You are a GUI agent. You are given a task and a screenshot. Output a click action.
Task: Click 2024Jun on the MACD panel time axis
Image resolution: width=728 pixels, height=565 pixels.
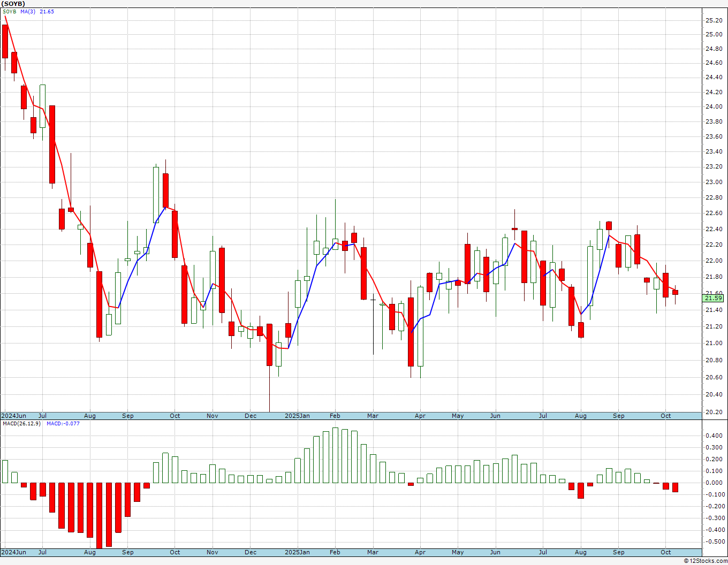(13, 552)
